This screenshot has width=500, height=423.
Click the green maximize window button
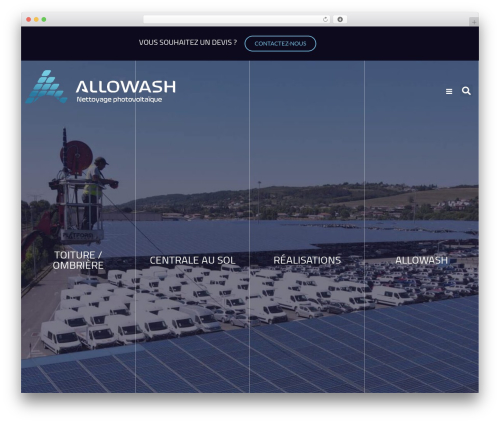coord(44,19)
